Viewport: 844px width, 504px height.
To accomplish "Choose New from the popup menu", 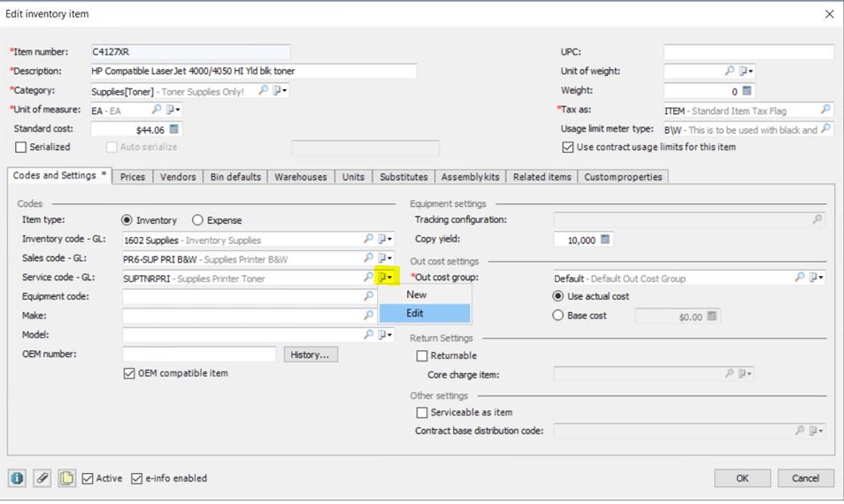I will click(x=425, y=294).
